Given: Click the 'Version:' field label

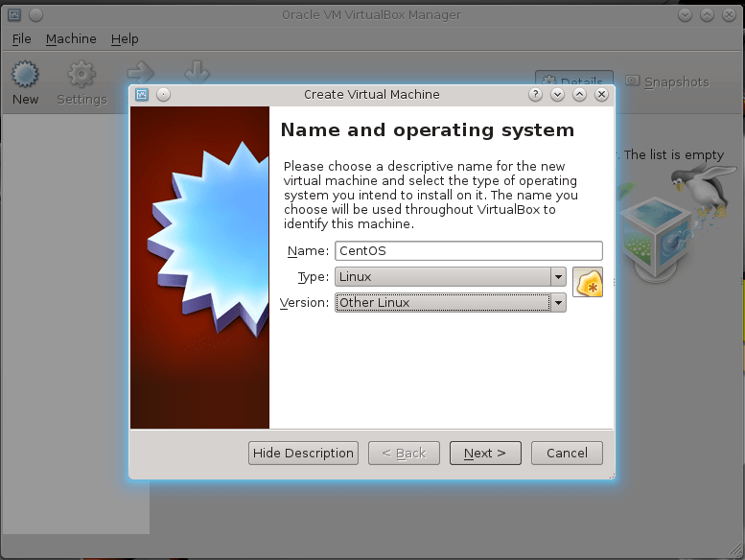Looking at the screenshot, I should pyautogui.click(x=304, y=303).
